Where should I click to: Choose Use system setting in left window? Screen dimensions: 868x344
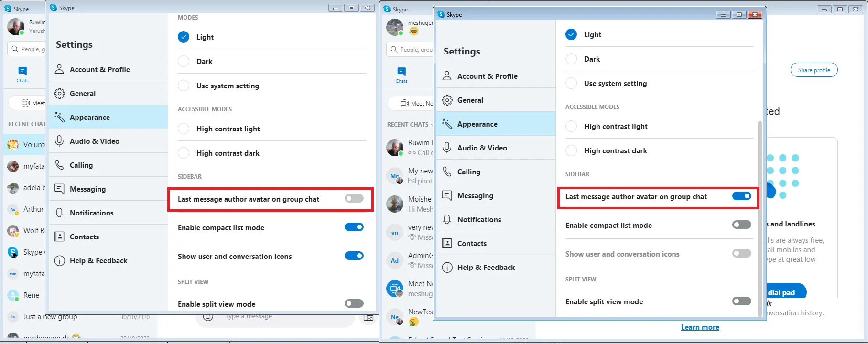184,86
